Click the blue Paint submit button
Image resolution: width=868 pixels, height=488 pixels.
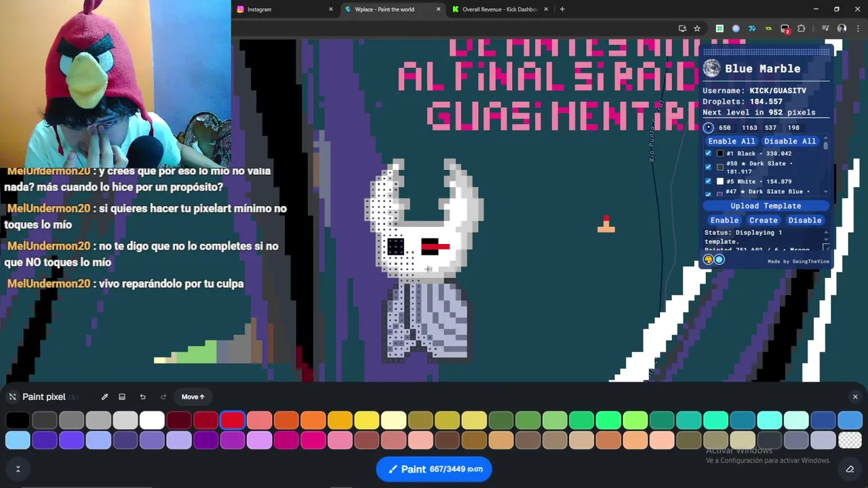[x=434, y=469]
